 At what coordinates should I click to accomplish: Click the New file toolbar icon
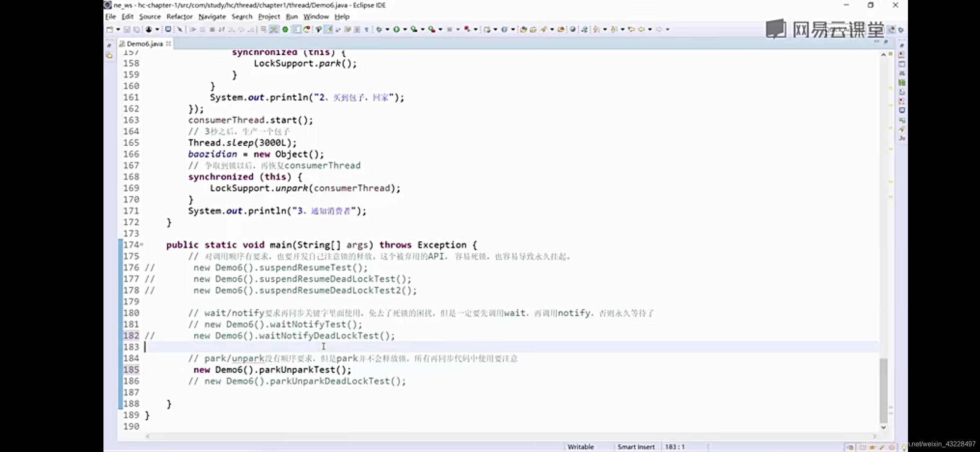pos(110,29)
